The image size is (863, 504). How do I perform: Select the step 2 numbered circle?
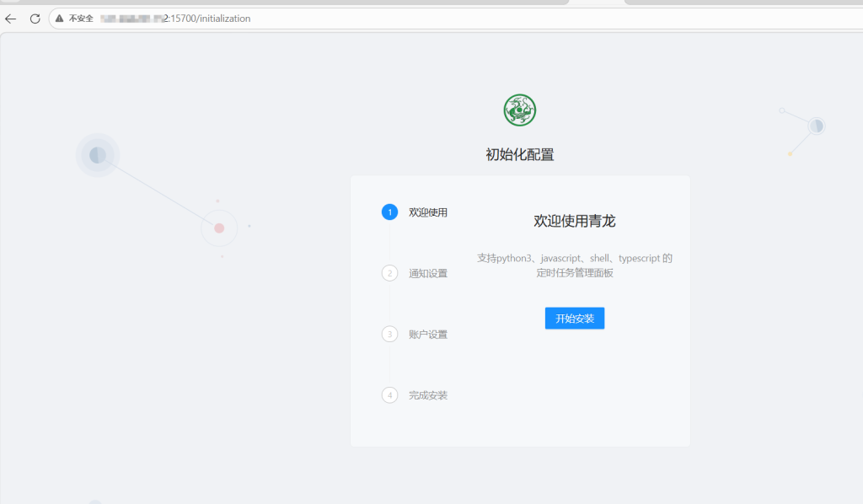coord(389,273)
